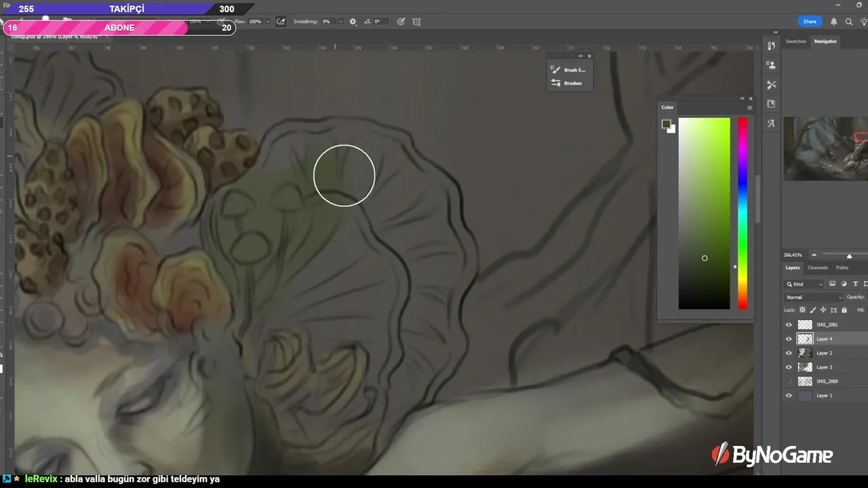The width and height of the screenshot is (868, 488).
Task: Prevent auto-nesting into artboards
Action: 833,310
